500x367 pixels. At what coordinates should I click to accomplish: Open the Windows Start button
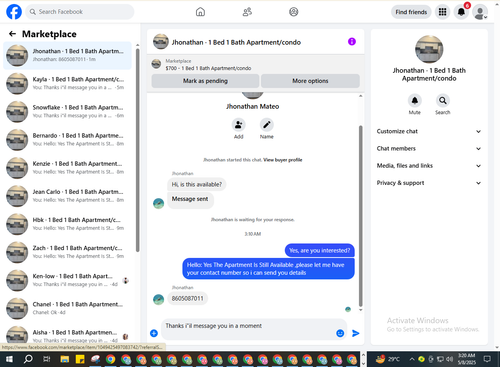click(9, 359)
